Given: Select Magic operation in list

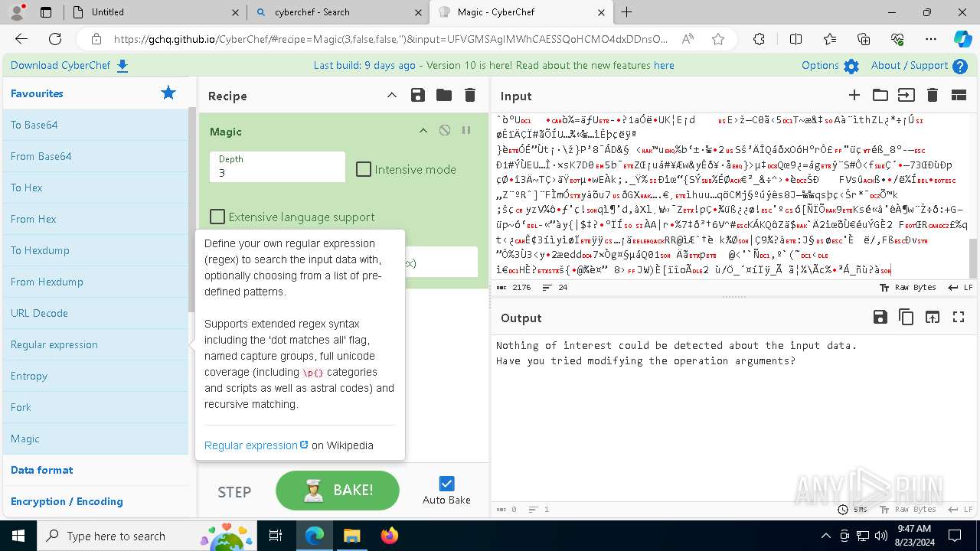Looking at the screenshot, I should (x=95, y=439).
